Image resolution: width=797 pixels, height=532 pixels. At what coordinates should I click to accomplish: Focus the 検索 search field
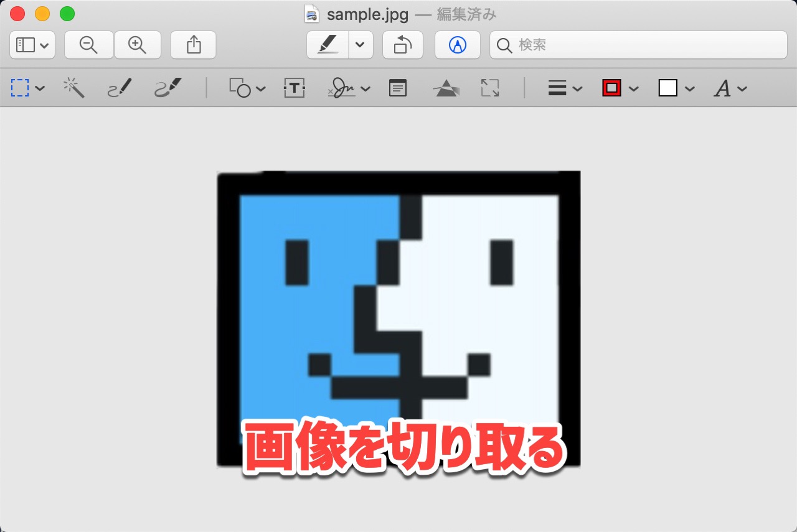(x=638, y=45)
